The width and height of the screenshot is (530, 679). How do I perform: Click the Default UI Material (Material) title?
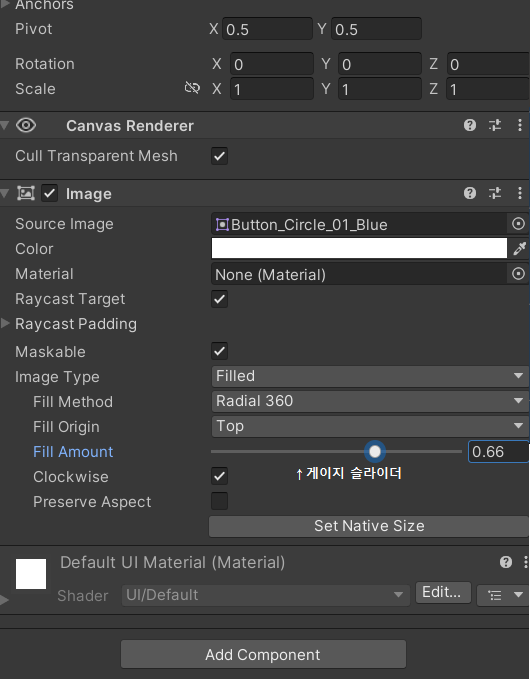(172, 563)
